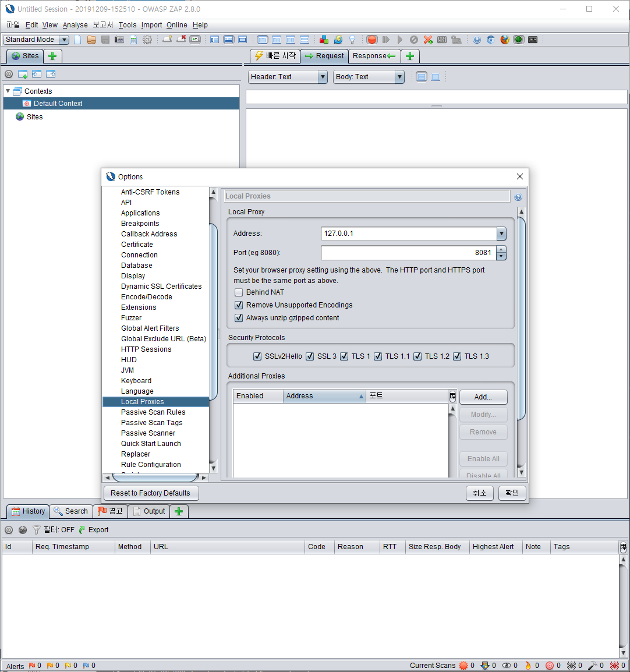Click the History filter funnel icon
The height and width of the screenshot is (672, 630).
click(x=37, y=530)
